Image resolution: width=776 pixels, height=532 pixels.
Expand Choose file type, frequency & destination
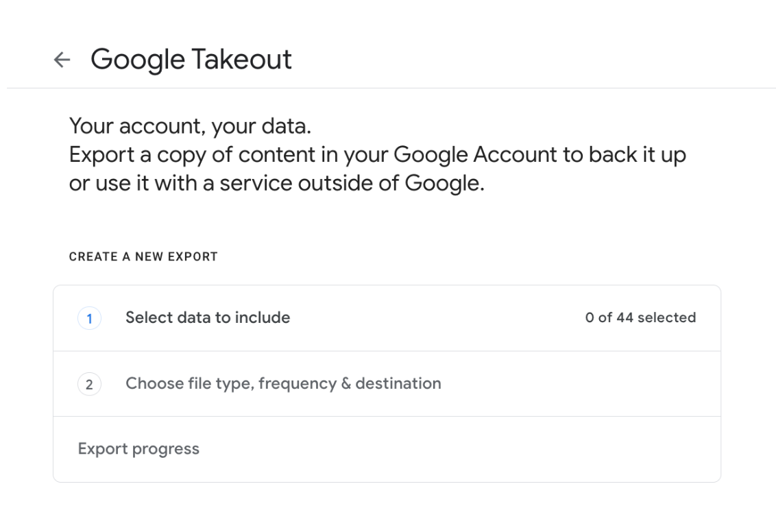283,383
